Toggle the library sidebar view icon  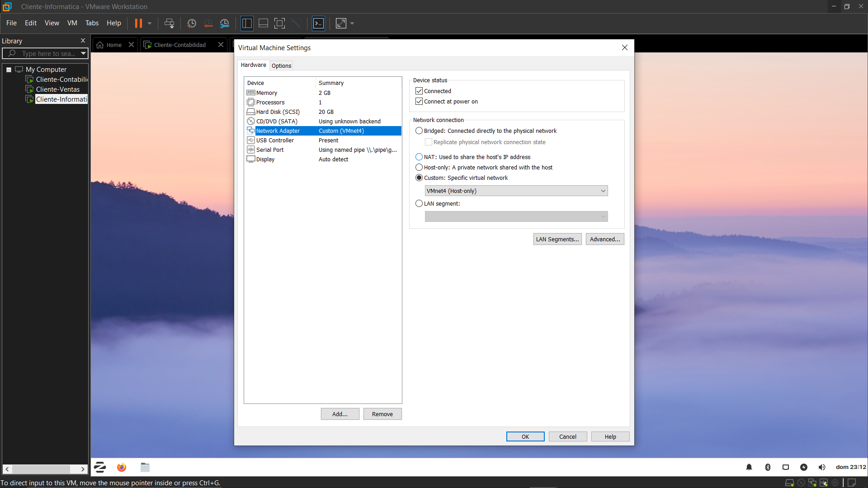click(x=247, y=23)
